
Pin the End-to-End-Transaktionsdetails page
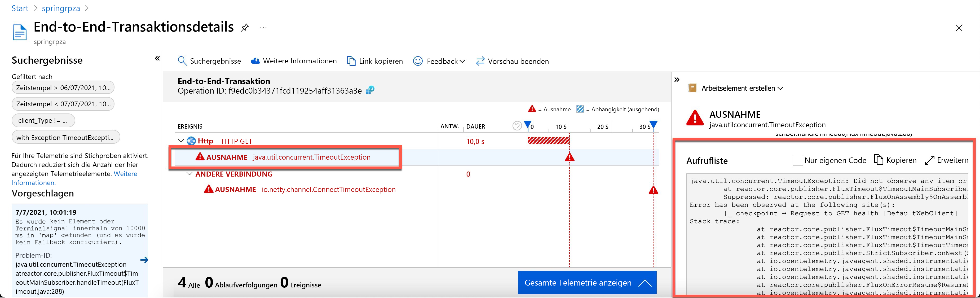[245, 27]
